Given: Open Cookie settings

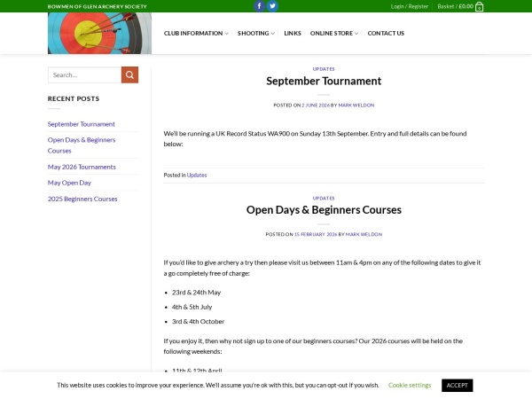Looking at the screenshot, I should (410, 385).
